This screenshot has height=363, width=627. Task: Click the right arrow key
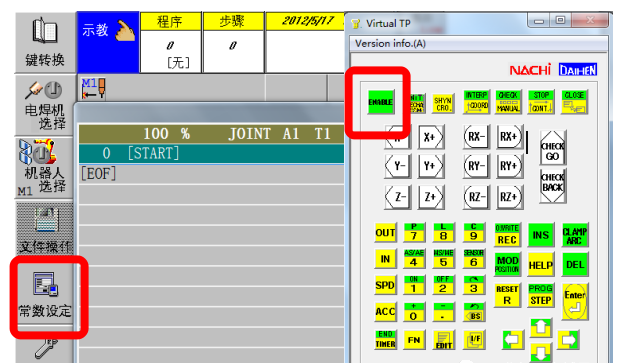tap(568, 340)
